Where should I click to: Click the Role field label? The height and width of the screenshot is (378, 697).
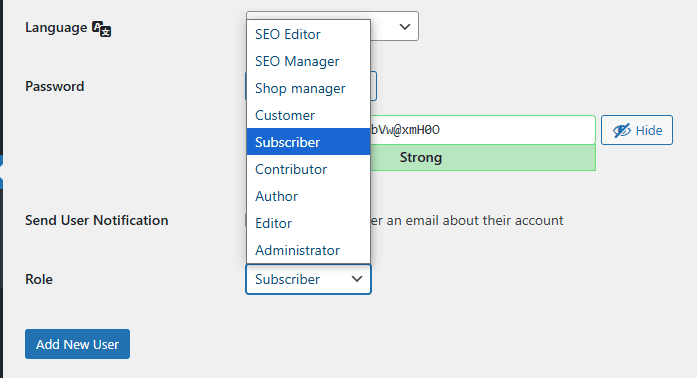coord(39,279)
